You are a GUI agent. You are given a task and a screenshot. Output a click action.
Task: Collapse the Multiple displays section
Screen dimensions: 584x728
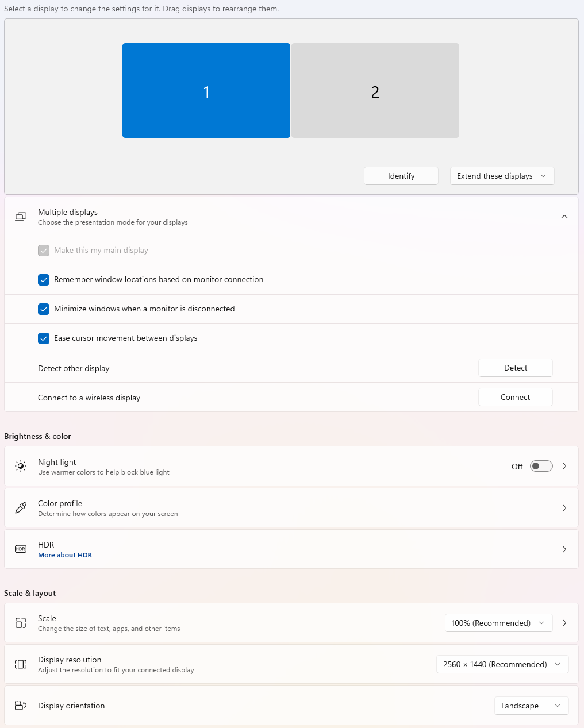[x=564, y=217]
